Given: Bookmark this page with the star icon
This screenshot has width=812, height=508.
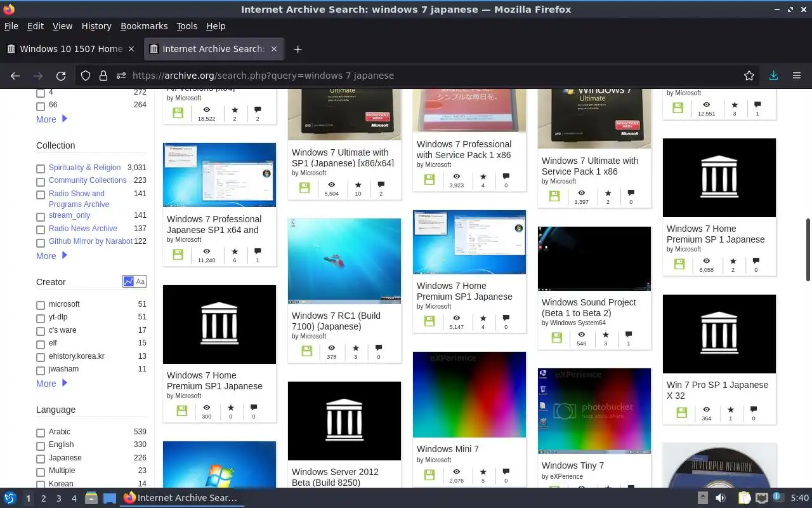Looking at the screenshot, I should click(749, 76).
